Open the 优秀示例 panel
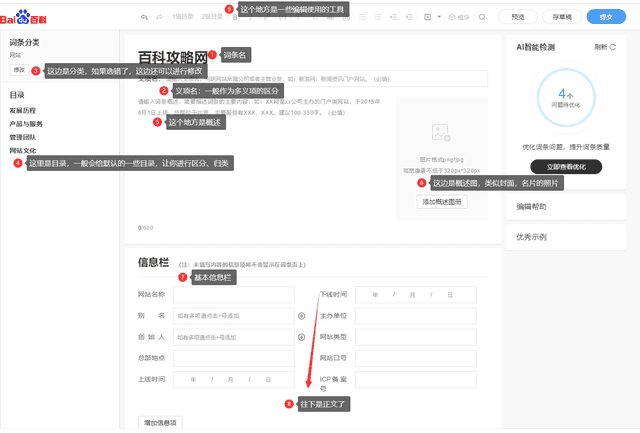Viewport: 640px width, 433px height. [x=566, y=237]
